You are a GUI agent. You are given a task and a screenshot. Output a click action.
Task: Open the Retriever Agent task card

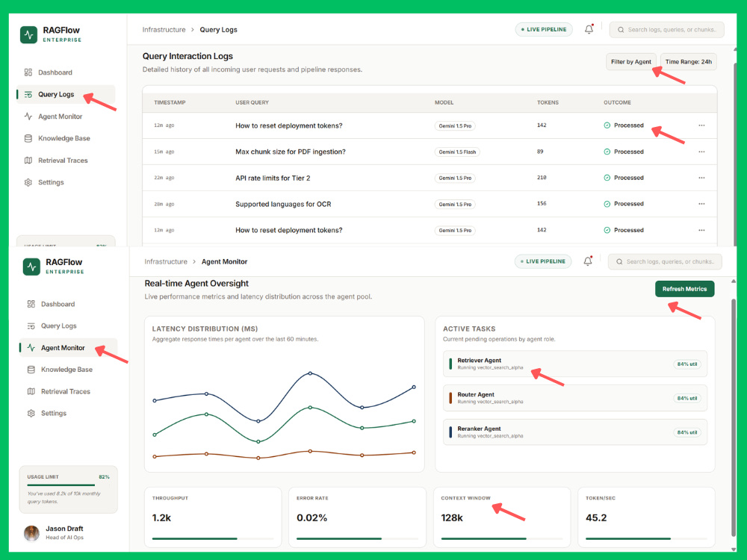[574, 364]
